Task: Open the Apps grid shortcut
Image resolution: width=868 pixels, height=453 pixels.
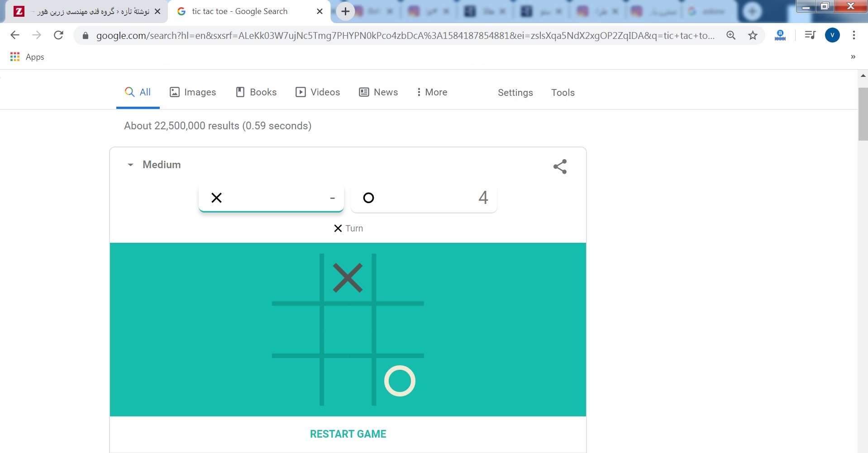Action: tap(27, 57)
